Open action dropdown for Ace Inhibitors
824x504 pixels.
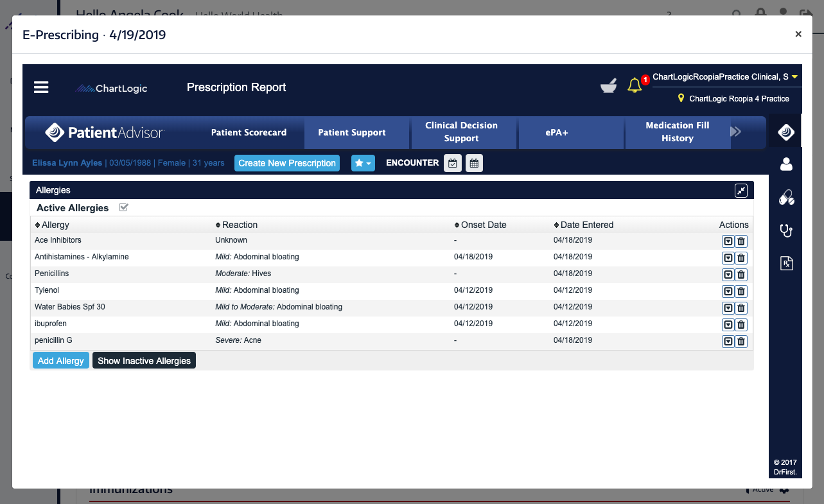pos(728,241)
